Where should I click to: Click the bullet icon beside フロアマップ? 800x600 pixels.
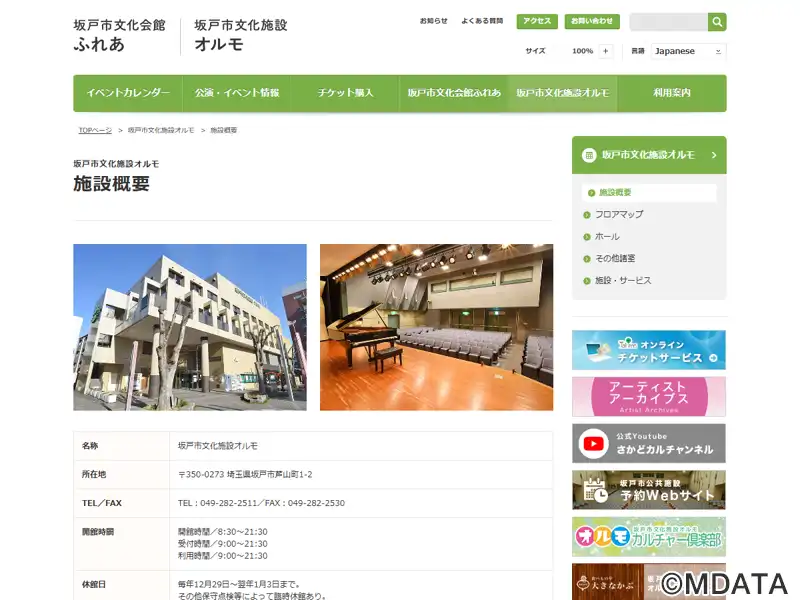click(587, 215)
